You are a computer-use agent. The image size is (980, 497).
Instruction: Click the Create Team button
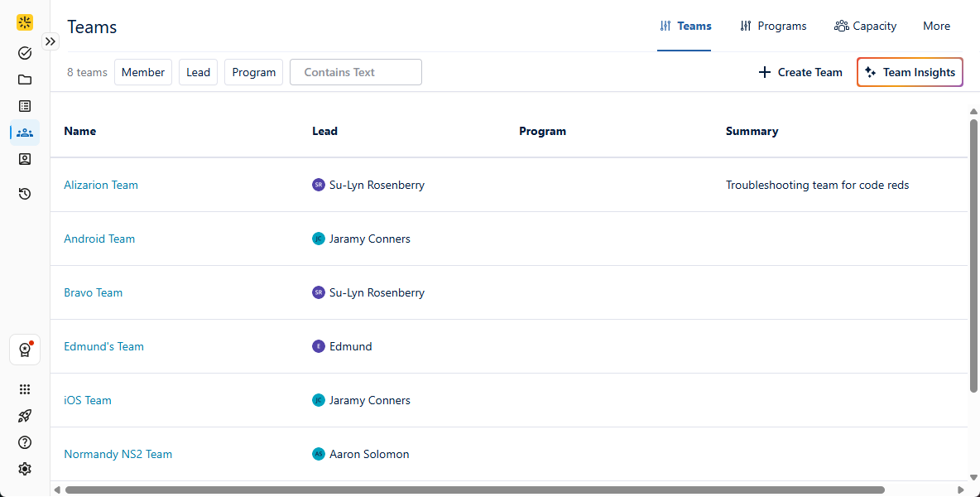(x=800, y=72)
